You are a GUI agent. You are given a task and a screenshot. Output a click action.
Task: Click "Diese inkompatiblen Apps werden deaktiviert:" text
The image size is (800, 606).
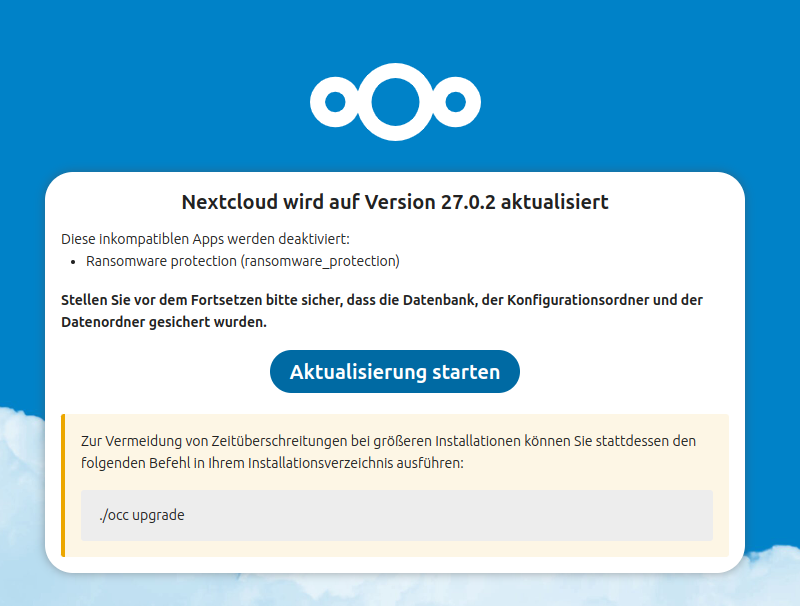pyautogui.click(x=206, y=239)
